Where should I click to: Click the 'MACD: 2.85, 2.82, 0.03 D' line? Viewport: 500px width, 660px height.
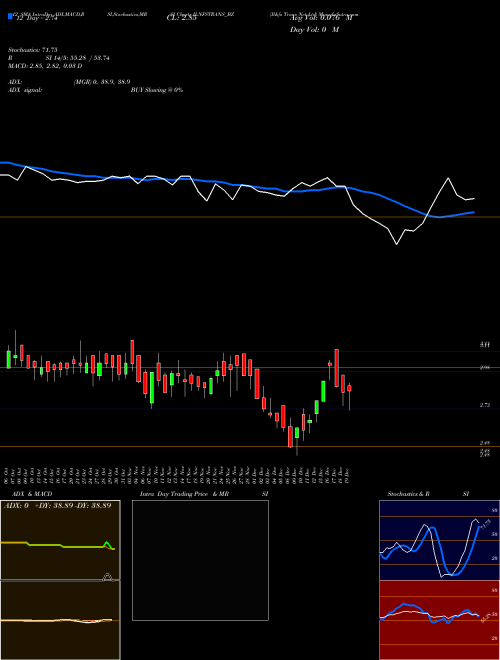(x=45, y=66)
